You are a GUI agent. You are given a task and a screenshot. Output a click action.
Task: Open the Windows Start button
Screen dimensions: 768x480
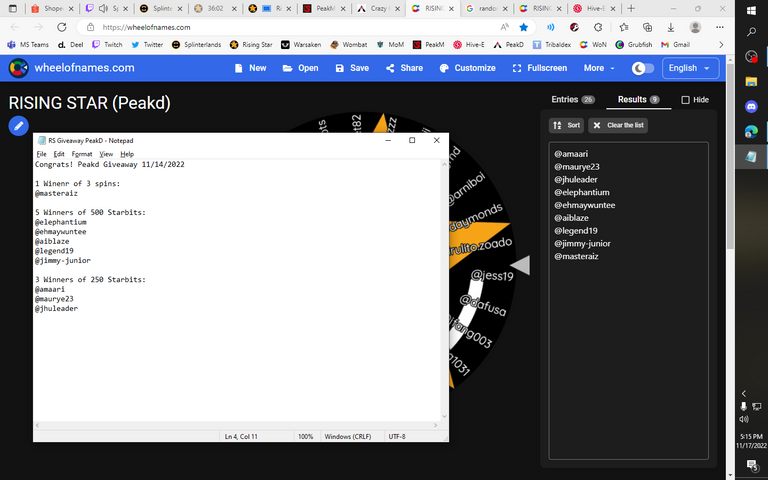click(751, 11)
